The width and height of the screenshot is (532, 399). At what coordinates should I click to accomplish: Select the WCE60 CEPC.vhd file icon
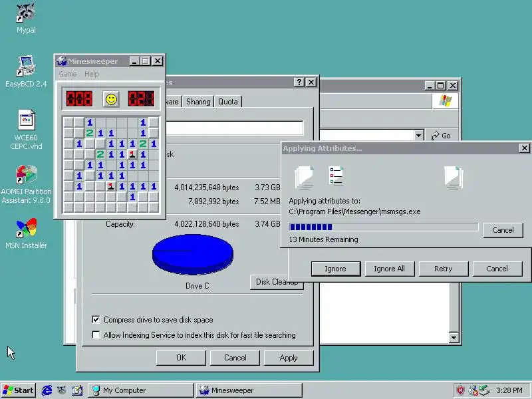[26, 129]
